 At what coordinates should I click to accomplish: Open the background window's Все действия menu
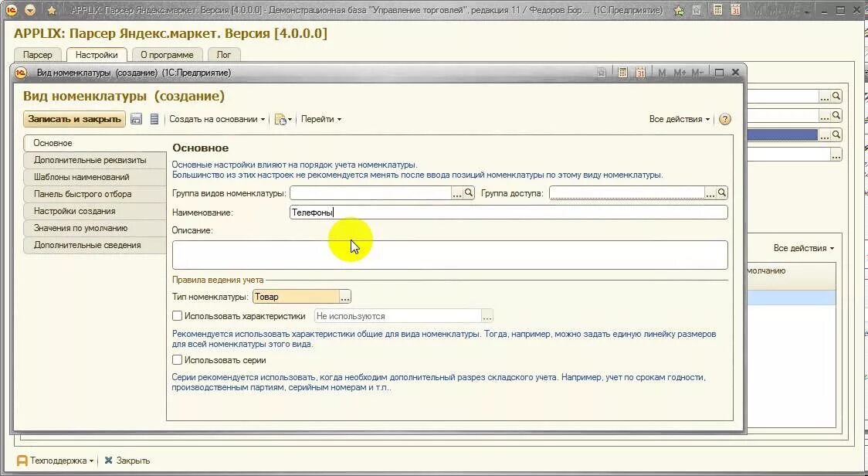(803, 248)
